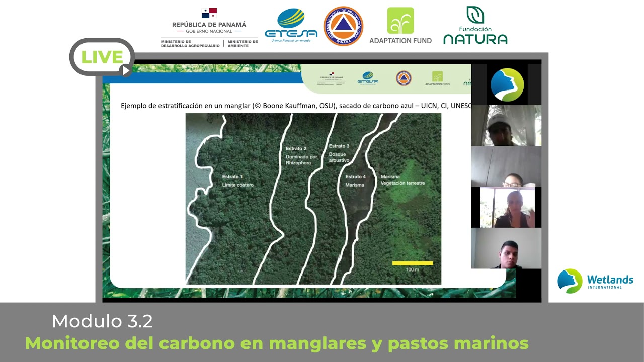This screenshot has width=644, height=362.
Task: Click the Sistema Nacional de Protección Civil emblem
Action: coord(343,26)
